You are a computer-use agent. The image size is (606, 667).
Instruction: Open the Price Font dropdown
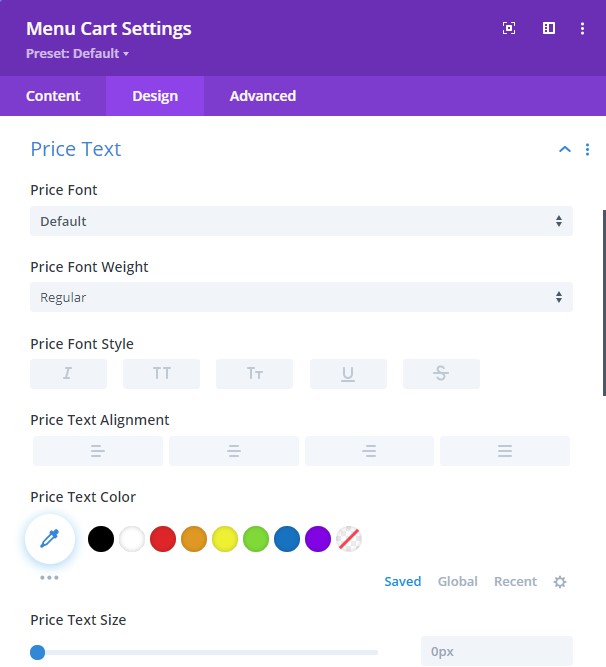click(302, 221)
